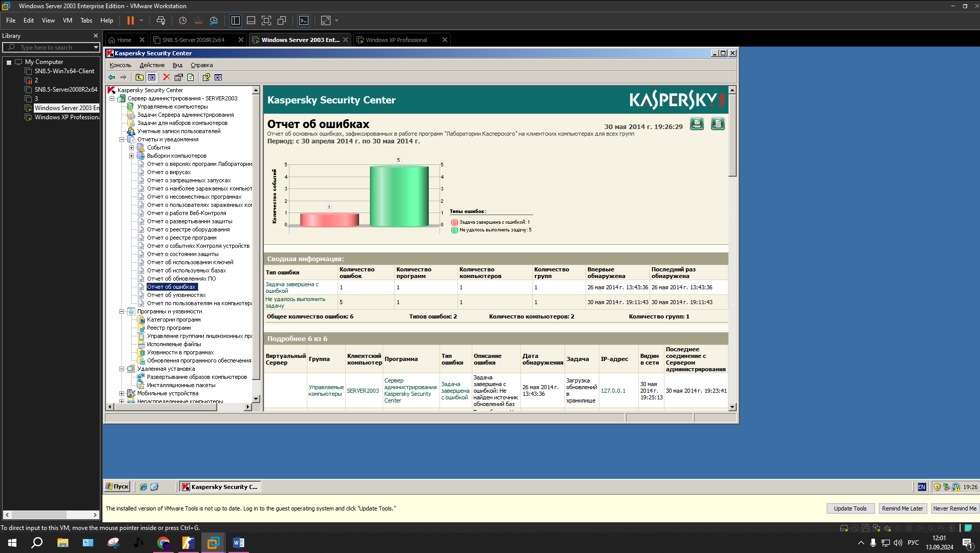Click the Remind Me Later button

[x=903, y=508]
